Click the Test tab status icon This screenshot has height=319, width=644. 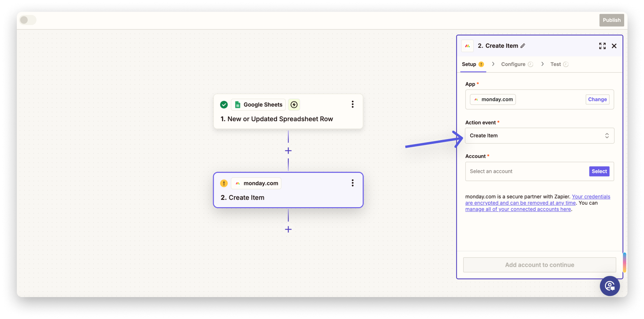(x=566, y=64)
